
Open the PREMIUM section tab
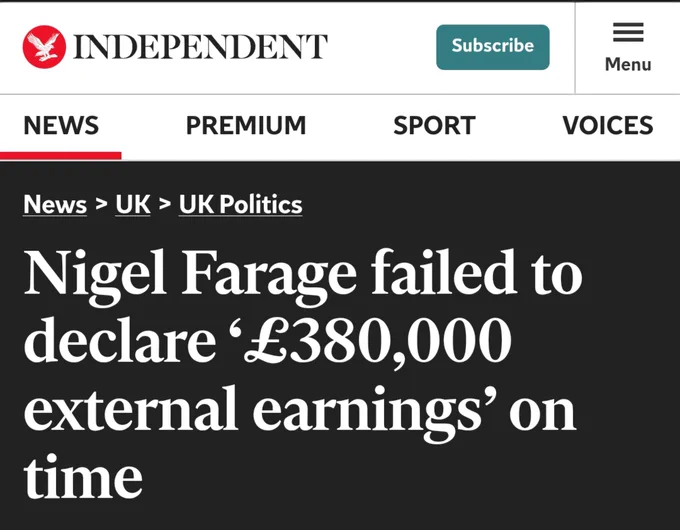(246, 125)
